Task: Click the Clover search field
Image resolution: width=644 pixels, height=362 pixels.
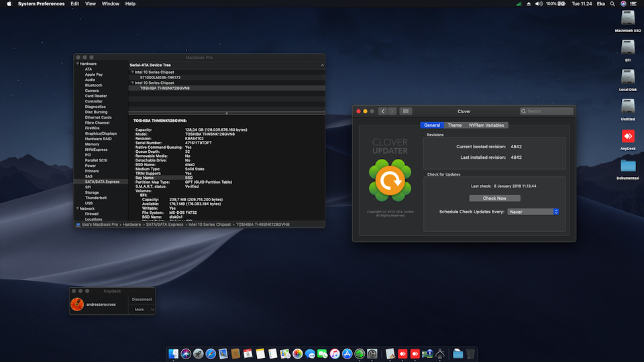Action: 547,111
